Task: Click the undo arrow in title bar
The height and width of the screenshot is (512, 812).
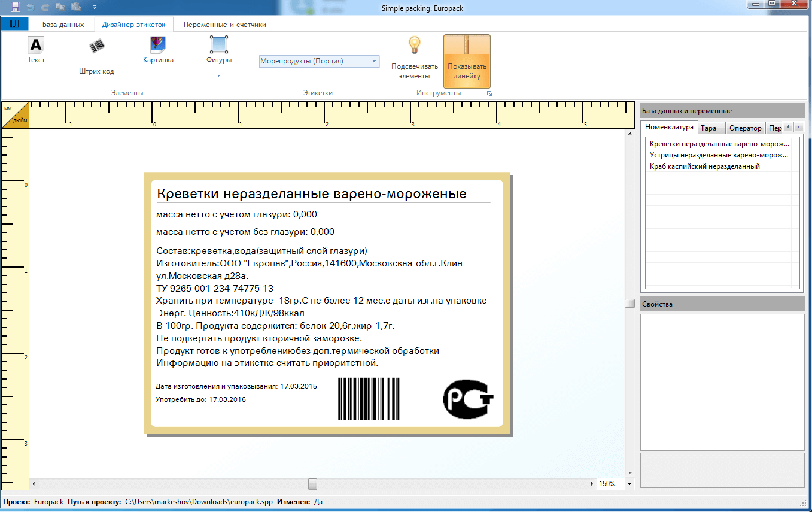Action: tap(31, 8)
